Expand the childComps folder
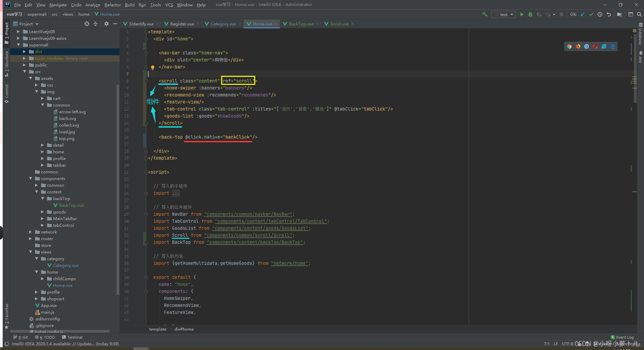This screenshot has width=644, height=350. [42, 279]
